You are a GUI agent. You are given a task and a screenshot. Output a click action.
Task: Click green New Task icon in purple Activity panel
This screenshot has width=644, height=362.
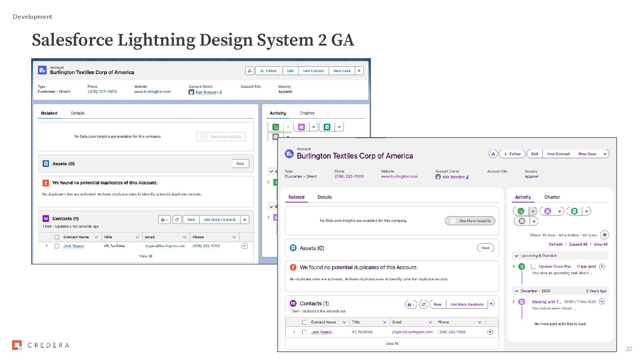click(x=521, y=211)
